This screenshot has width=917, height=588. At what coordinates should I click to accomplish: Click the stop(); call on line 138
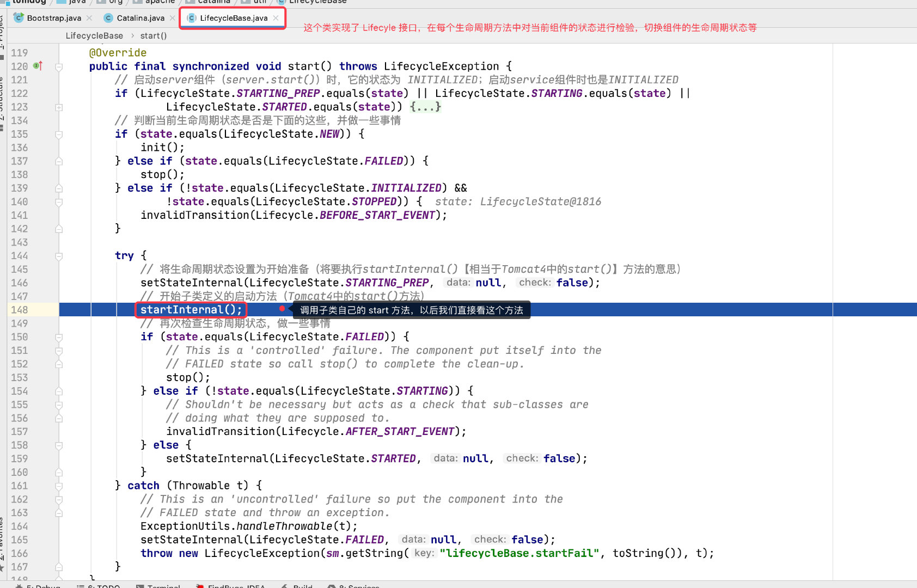coord(162,174)
